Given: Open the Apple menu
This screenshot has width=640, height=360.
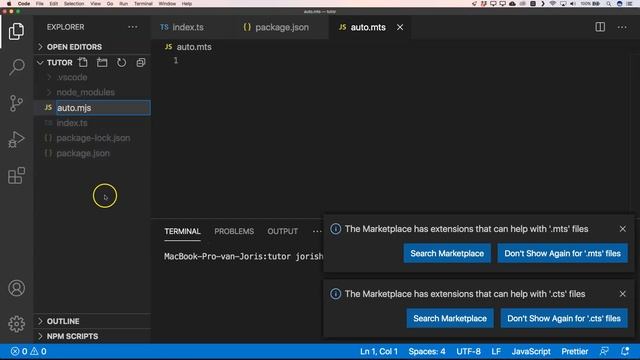Looking at the screenshot, I should pyautogui.click(x=9, y=4).
